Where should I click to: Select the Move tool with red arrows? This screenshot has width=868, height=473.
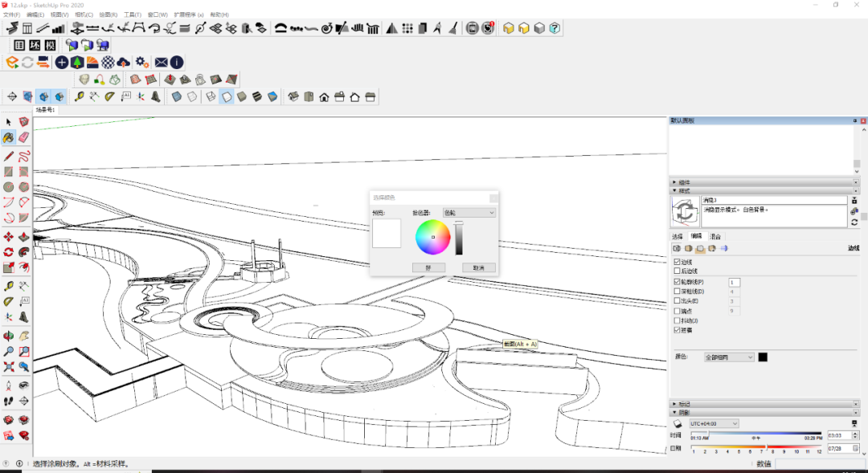9,237
